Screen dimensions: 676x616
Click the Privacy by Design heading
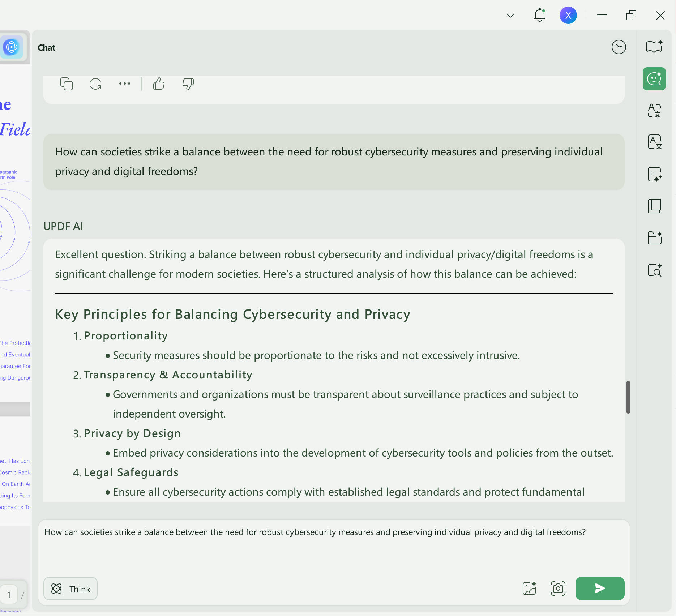click(x=132, y=433)
